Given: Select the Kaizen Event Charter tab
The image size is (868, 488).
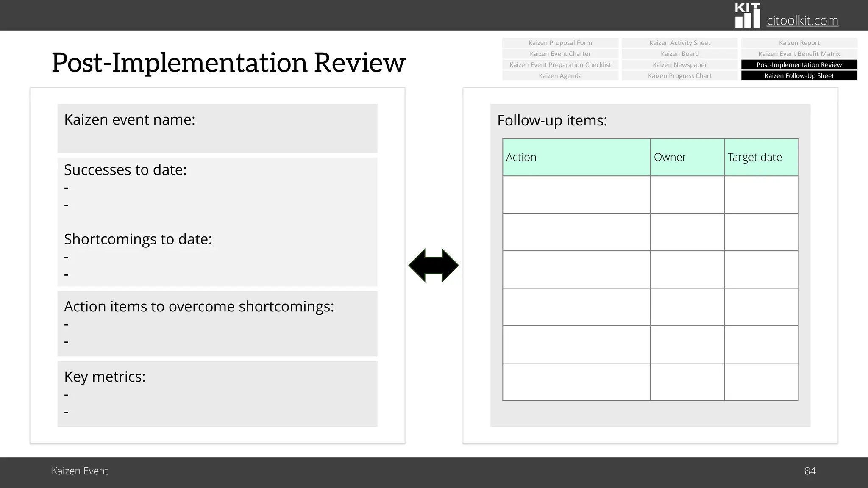Looking at the screenshot, I should pyautogui.click(x=560, y=54).
